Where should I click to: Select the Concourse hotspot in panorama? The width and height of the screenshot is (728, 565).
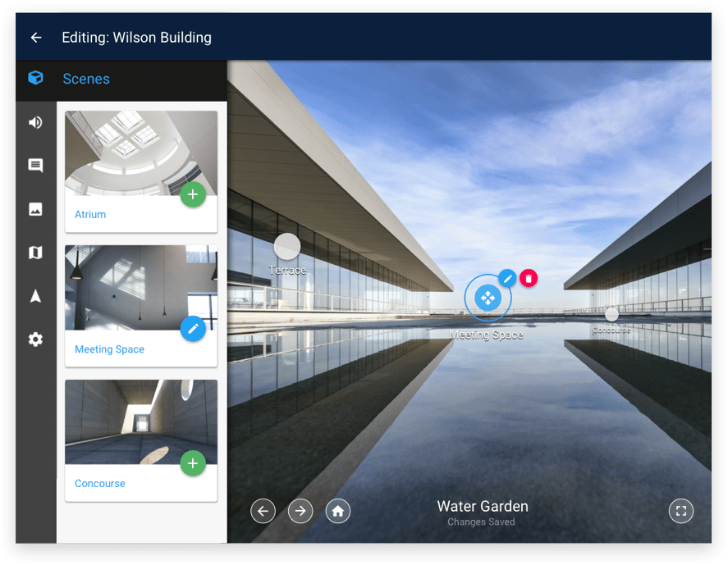[612, 315]
